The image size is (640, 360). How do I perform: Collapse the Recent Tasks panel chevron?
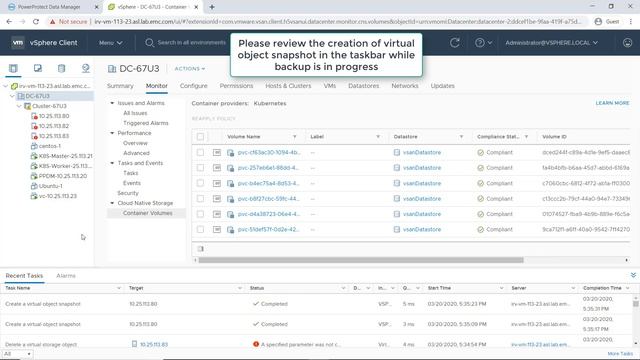click(x=633, y=276)
